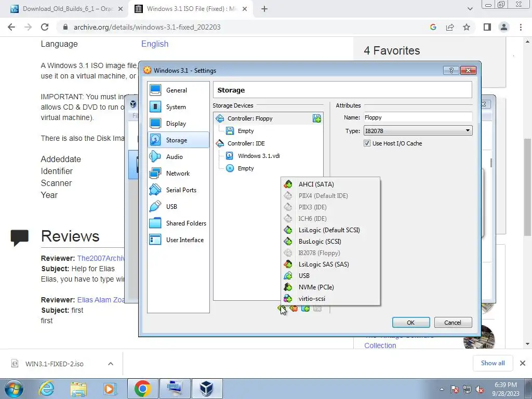This screenshot has width=532, height=399.
Task: Toggle Use Host I/O Cache checkbox
Action: (x=367, y=143)
